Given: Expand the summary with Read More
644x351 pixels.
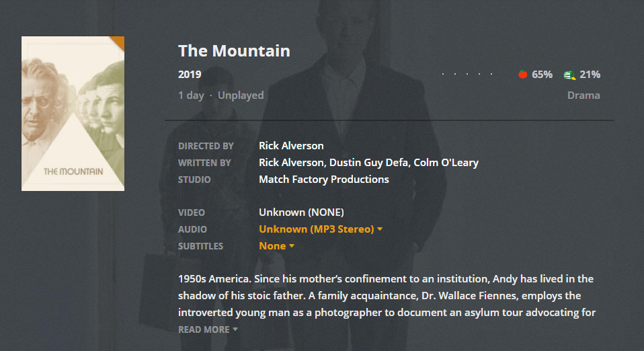Looking at the screenshot, I should [x=208, y=329].
